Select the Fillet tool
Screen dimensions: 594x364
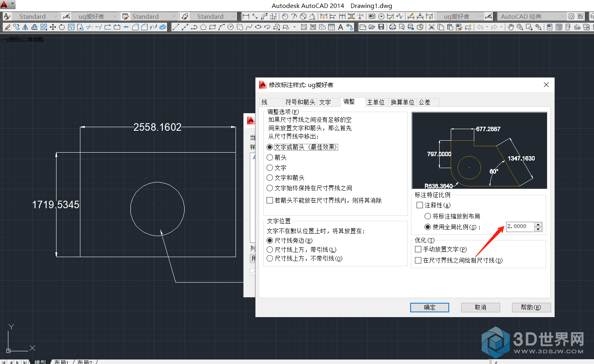(x=144, y=27)
